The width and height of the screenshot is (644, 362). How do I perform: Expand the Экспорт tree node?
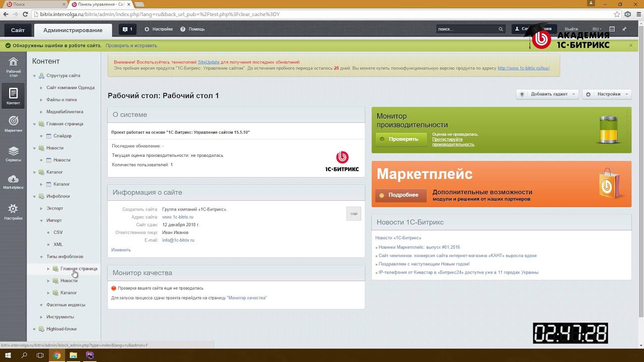42,208
